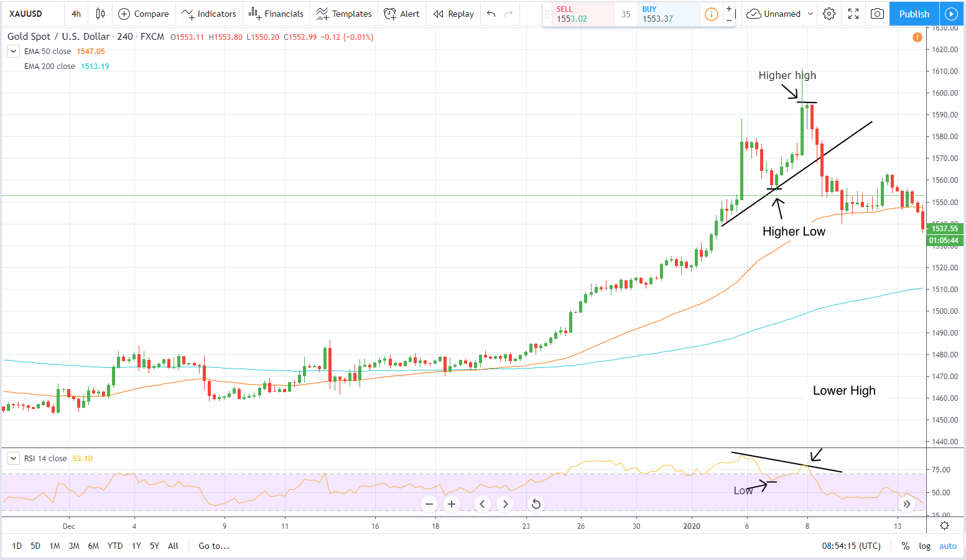
Task: Reset the chart view
Action: pyautogui.click(x=536, y=504)
